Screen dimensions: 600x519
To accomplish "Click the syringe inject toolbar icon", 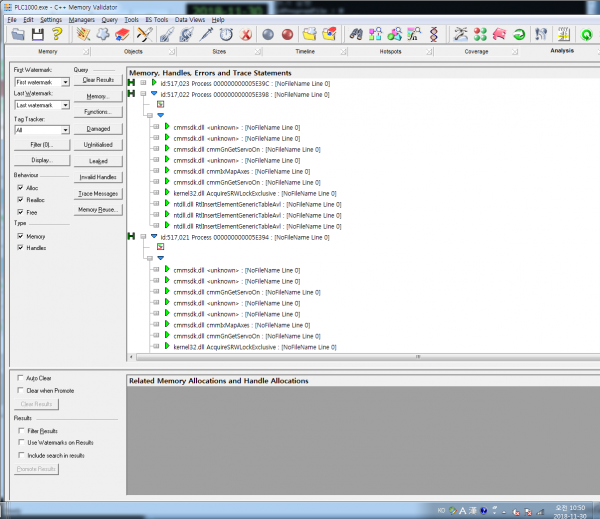I will [x=207, y=34].
